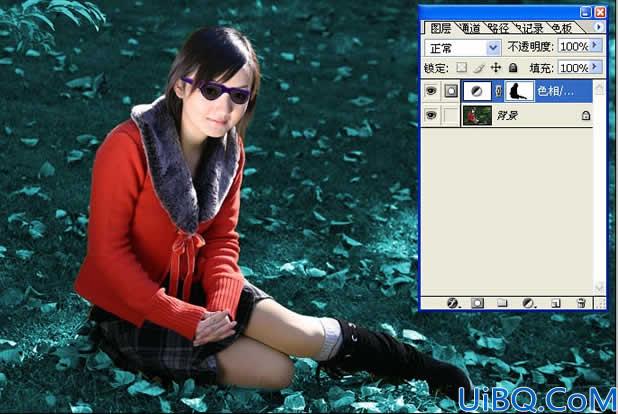This screenshot has width=618, height=414.
Task: Click the empty link box on 背景 layer
Action: (451, 116)
